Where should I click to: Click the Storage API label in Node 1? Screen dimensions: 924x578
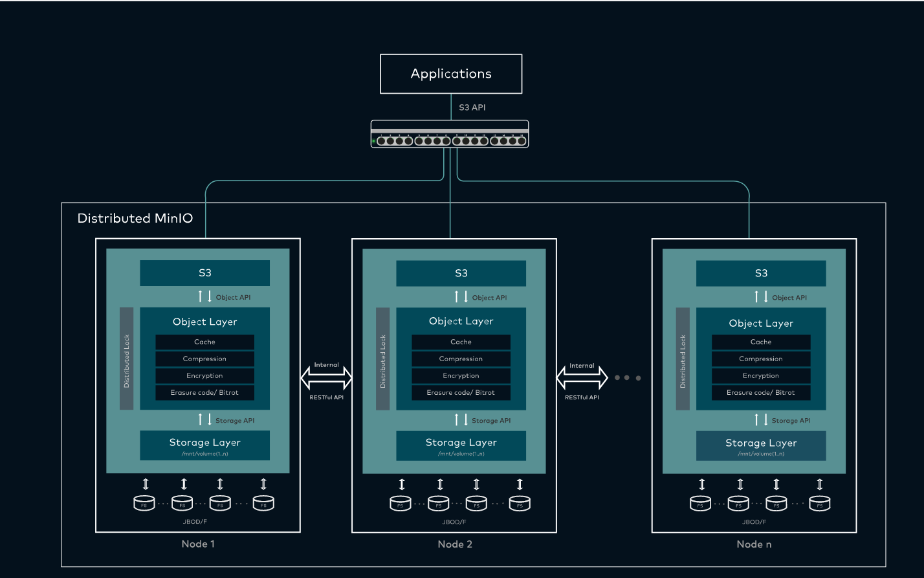point(235,421)
